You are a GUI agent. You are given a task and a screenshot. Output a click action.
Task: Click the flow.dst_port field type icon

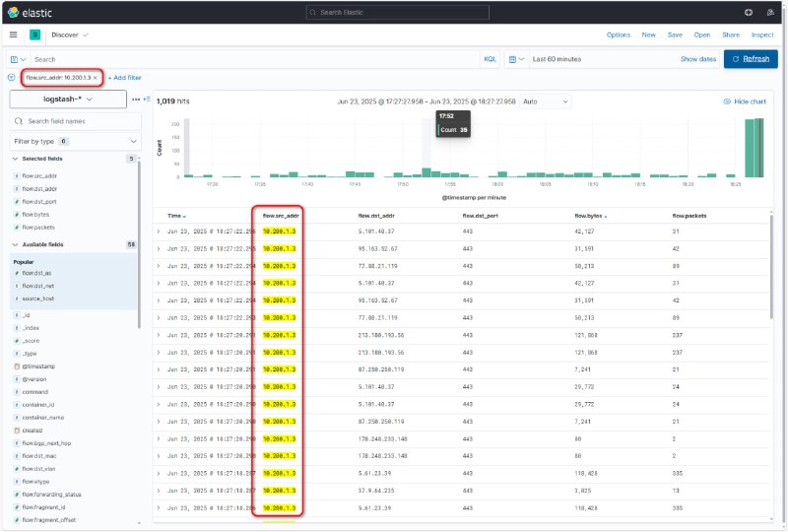[17, 202]
